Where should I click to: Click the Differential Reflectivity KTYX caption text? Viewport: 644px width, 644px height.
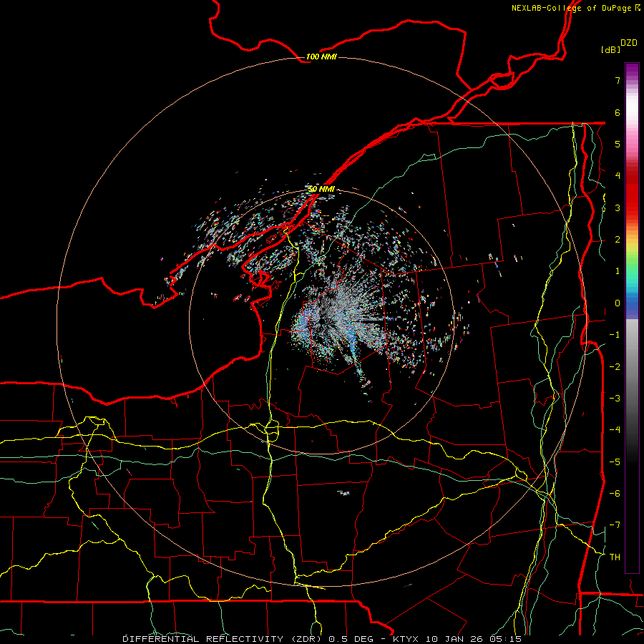click(x=322, y=639)
